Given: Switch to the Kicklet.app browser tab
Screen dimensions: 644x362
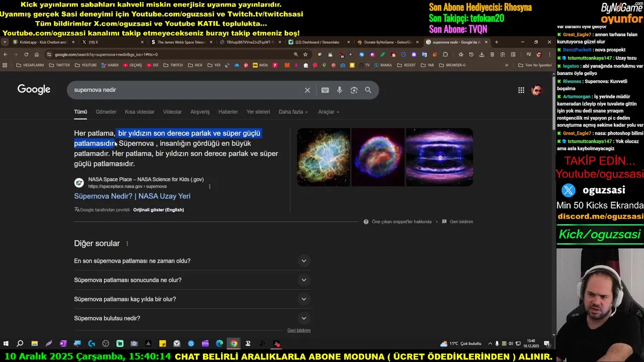Looking at the screenshot, I should click(44, 42).
